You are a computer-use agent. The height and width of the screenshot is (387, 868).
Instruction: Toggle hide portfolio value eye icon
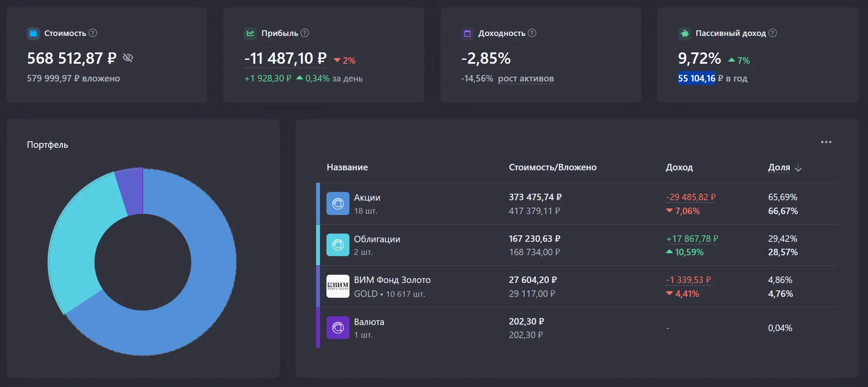[128, 58]
